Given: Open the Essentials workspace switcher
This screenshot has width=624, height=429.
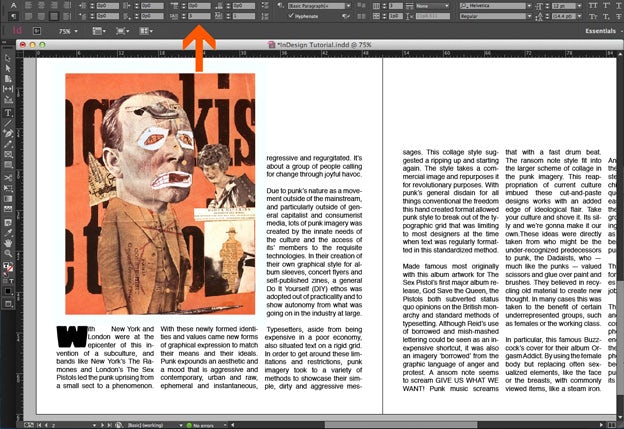Looking at the screenshot, I should pos(604,31).
